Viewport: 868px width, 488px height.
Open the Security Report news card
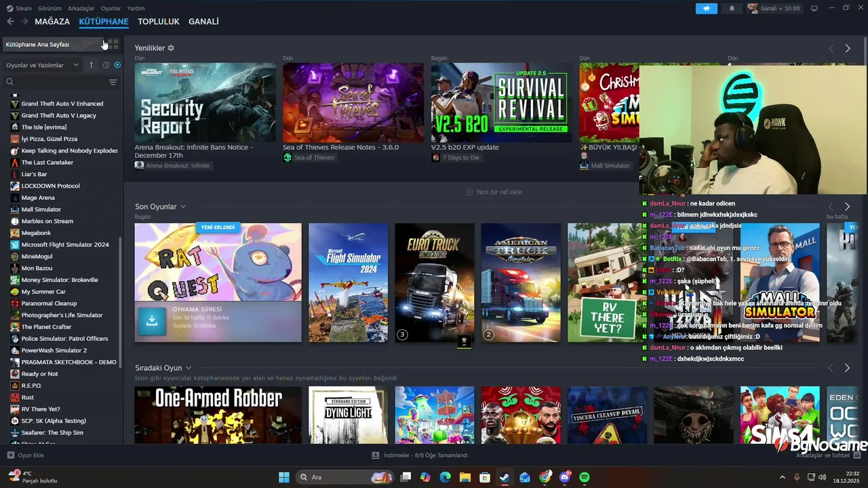205,102
